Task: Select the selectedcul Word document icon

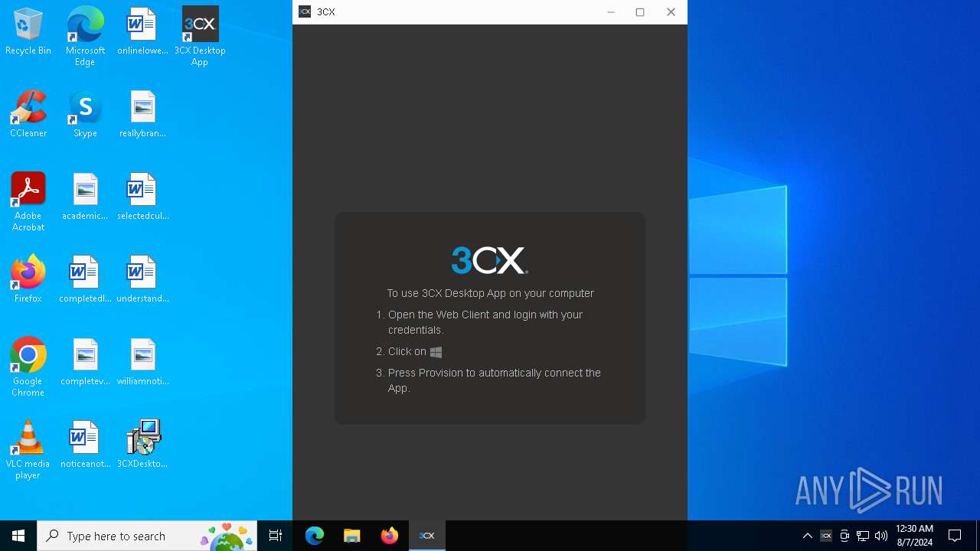Action: click(x=142, y=197)
